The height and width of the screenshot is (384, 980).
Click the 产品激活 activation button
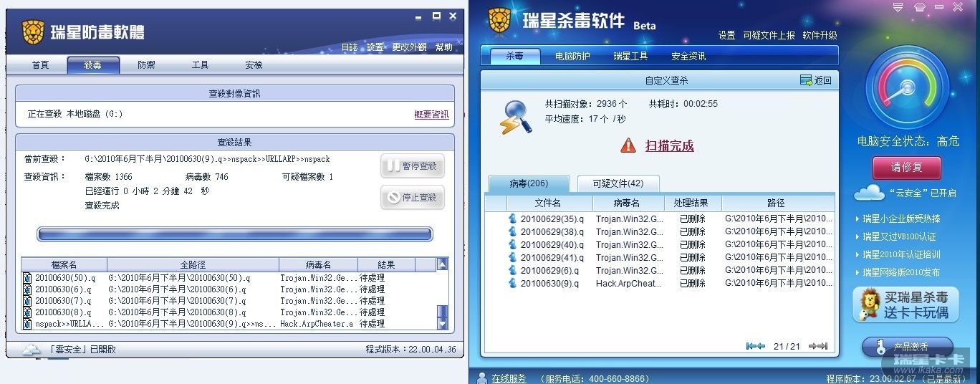(908, 347)
